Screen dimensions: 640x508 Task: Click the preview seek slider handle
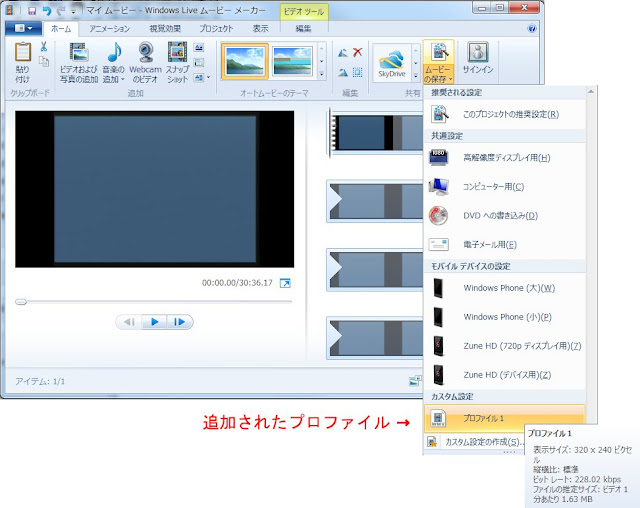[x=21, y=302]
